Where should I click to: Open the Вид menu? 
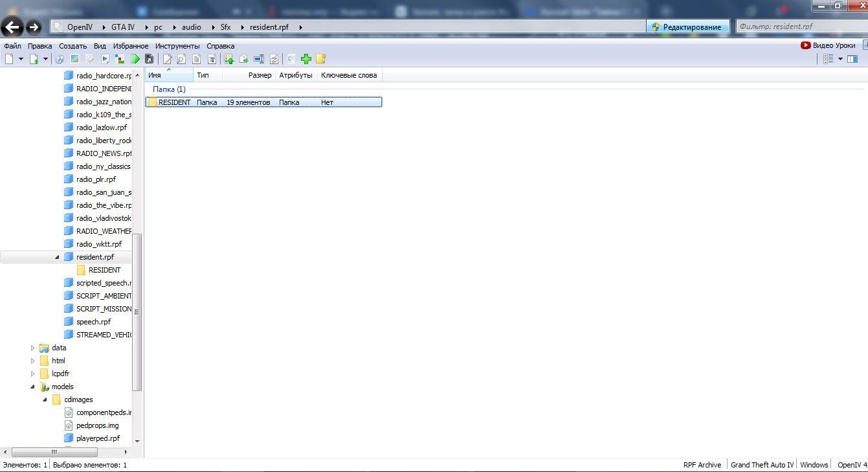[x=100, y=46]
